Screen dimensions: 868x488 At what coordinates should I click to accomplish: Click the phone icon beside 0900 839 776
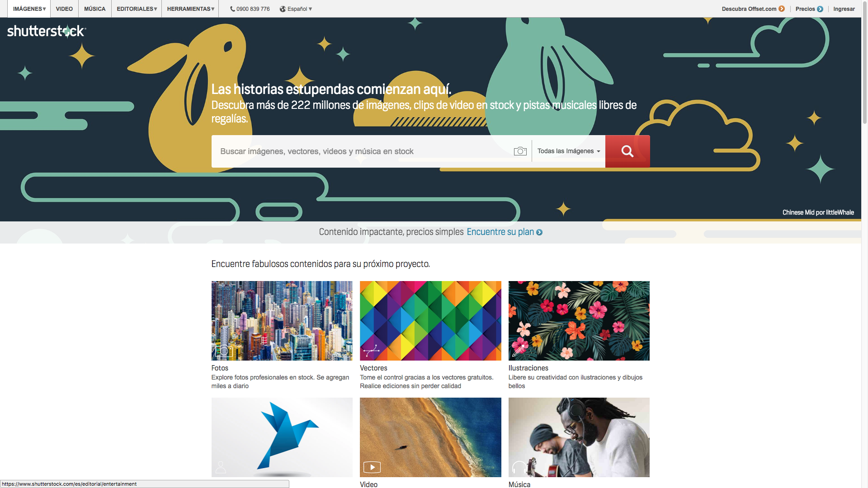[232, 9]
